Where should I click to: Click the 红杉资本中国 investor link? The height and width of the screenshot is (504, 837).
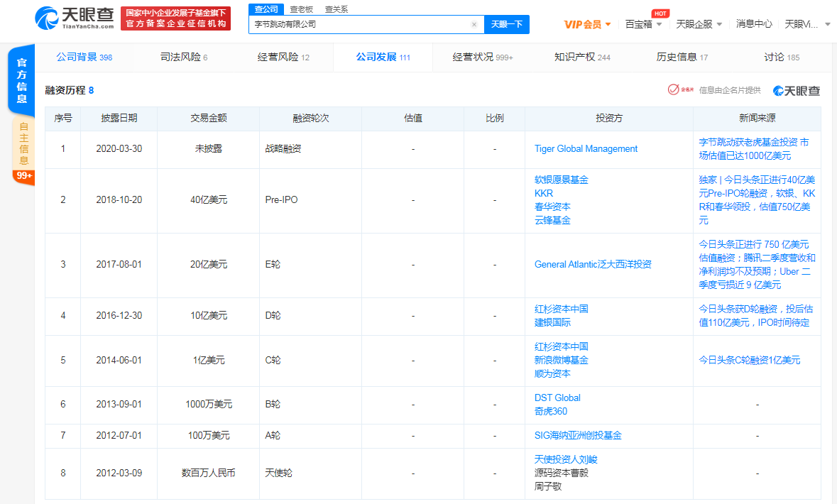tap(561, 309)
